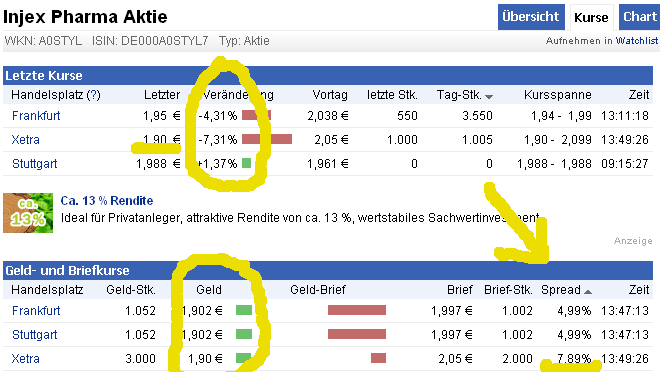Screen dimensions: 660x372
Task: Open the 'Ca. 13 % Rendite' ad link
Action: click(x=106, y=201)
